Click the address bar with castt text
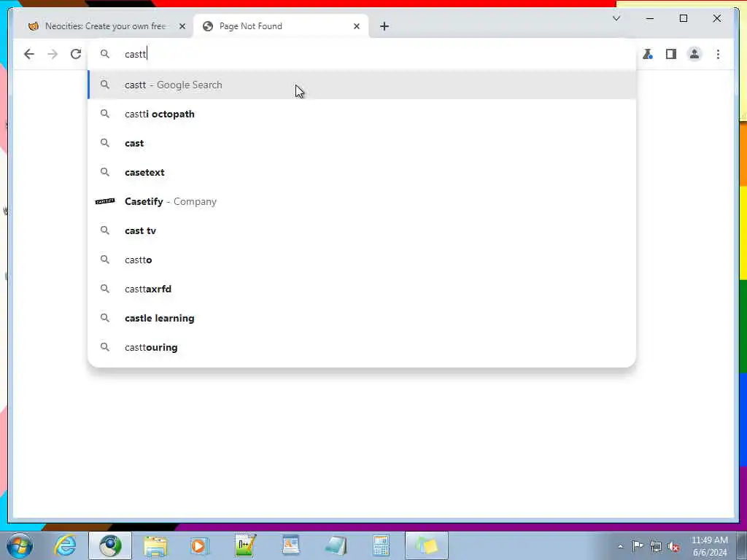 click(362, 54)
